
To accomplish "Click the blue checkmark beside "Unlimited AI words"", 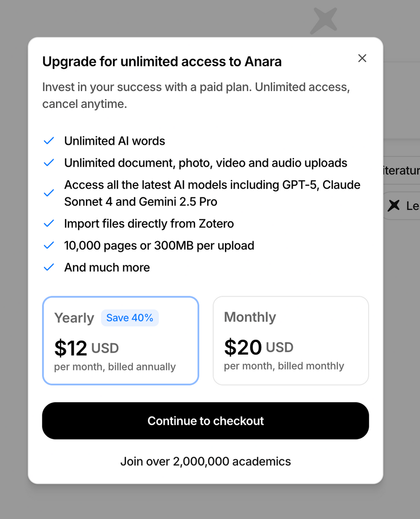I will 49,141.
